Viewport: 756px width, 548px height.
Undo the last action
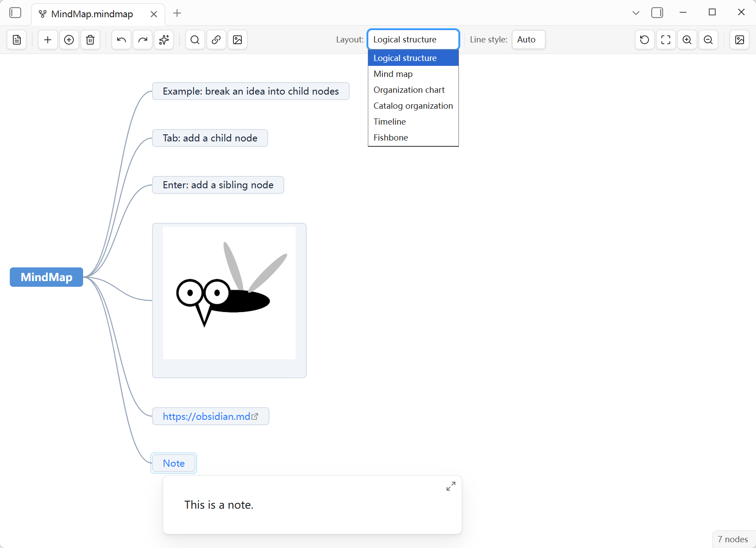[x=121, y=40]
